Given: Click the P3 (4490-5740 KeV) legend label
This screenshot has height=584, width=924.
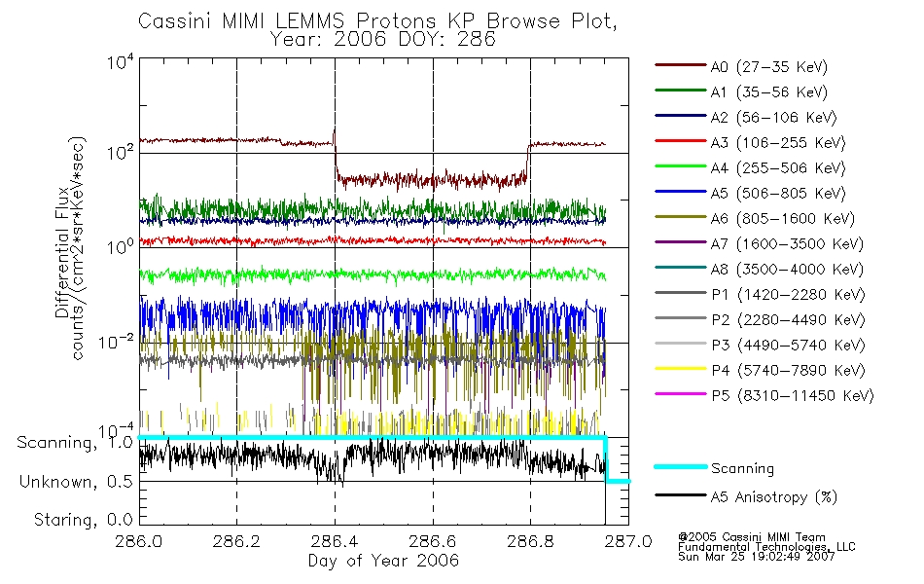Looking at the screenshot, I should click(789, 346).
